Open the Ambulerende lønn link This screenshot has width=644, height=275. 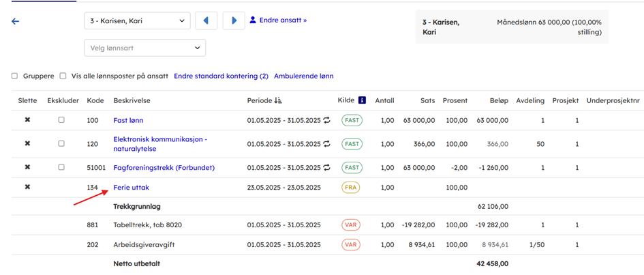pyautogui.click(x=303, y=76)
